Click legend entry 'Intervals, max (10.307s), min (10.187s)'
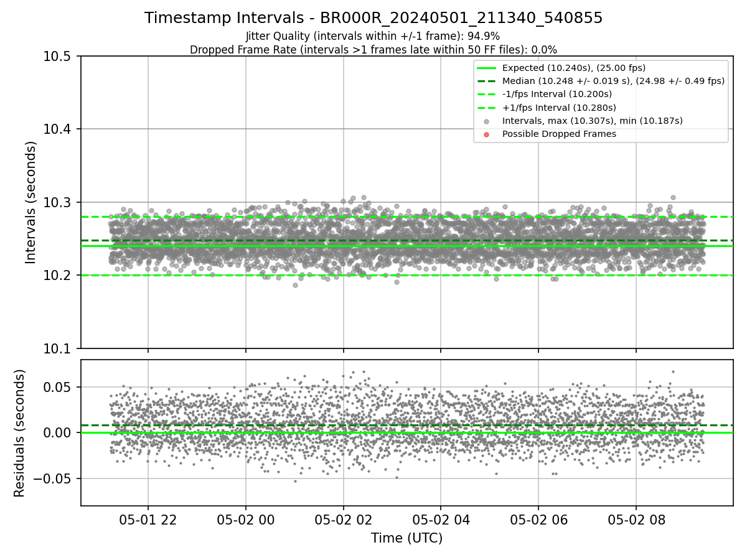747x560 pixels. tap(592, 121)
